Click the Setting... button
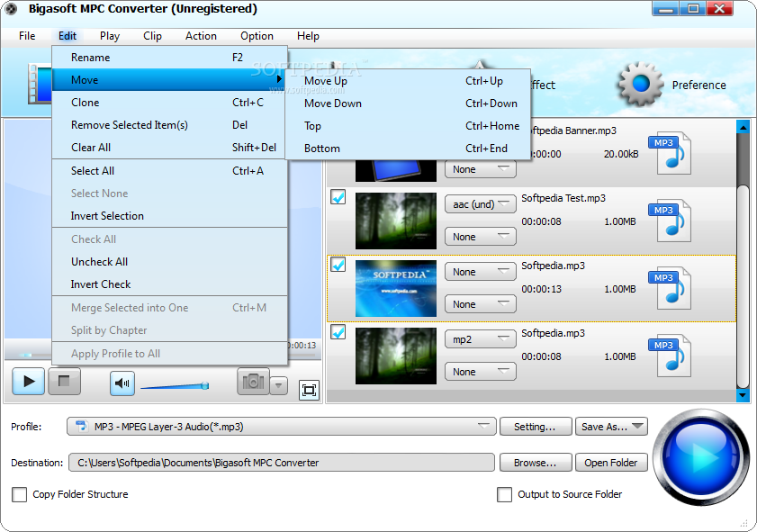 [x=536, y=427]
